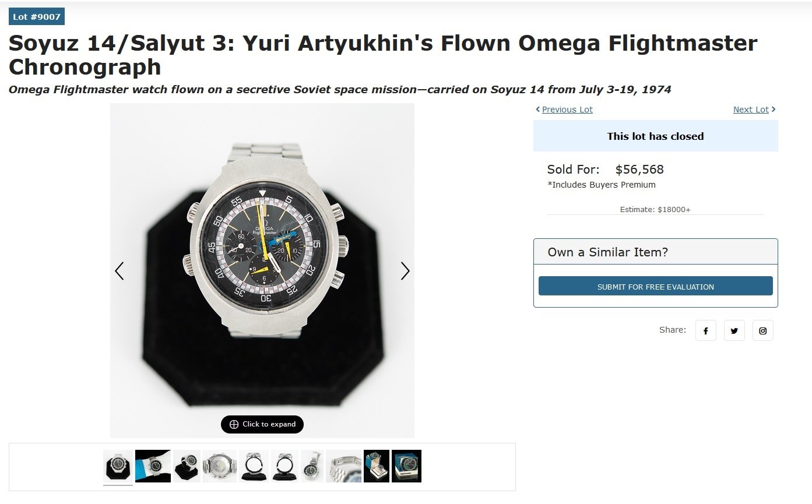The width and height of the screenshot is (812, 504).
Task: Select last thumbnail with Flightmaster box
Action: click(406, 466)
